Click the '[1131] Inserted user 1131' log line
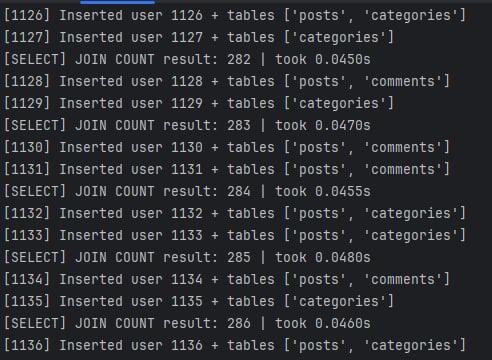 tap(227, 170)
